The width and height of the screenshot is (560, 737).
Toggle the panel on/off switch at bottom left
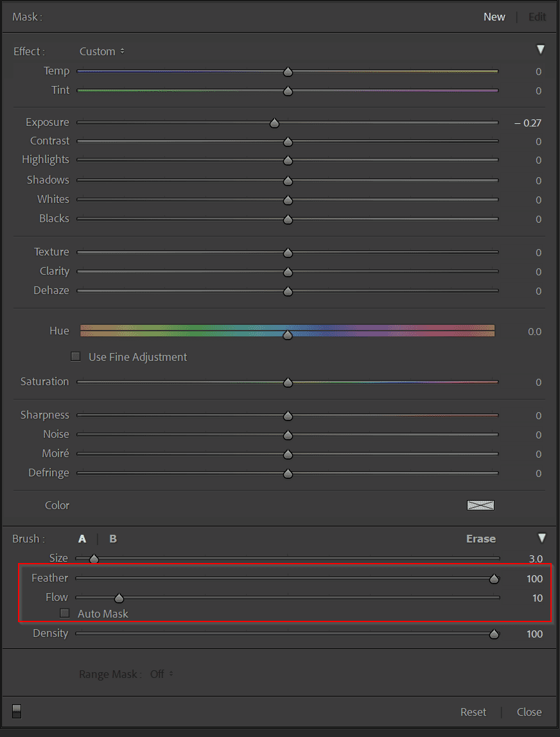16,711
